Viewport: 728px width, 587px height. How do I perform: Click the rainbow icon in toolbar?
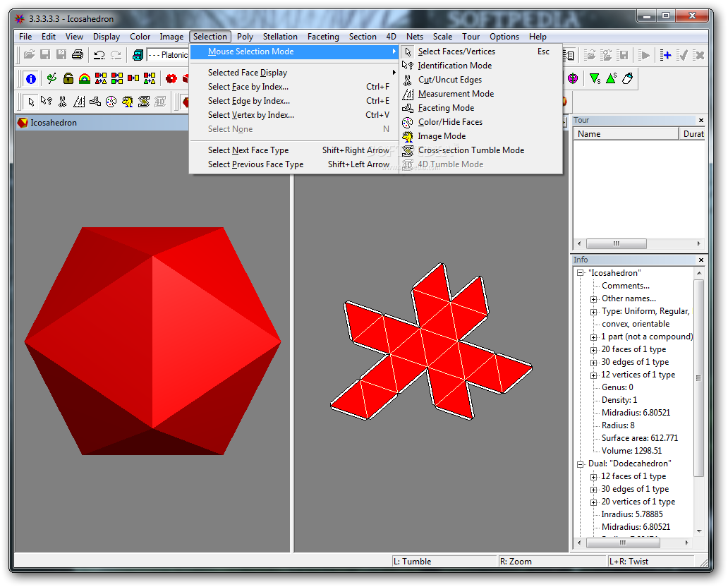pyautogui.click(x=85, y=78)
